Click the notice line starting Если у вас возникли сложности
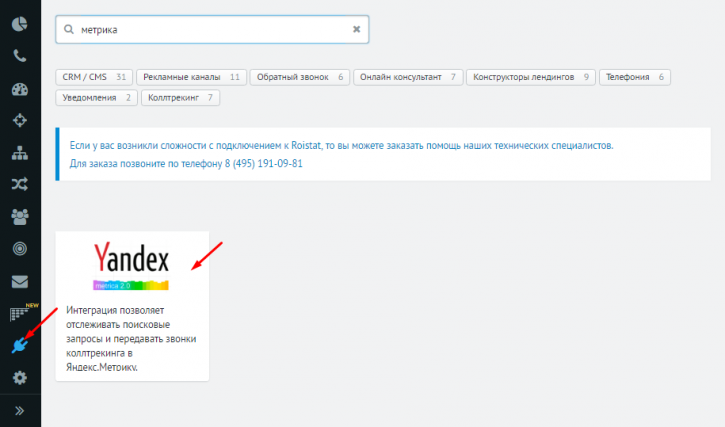The image size is (725, 427). (341, 145)
